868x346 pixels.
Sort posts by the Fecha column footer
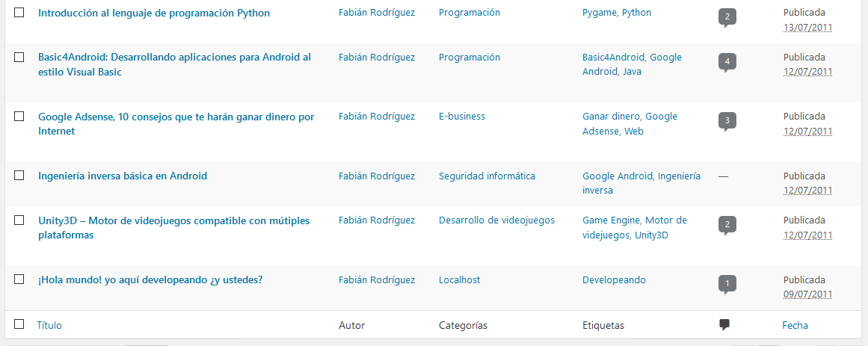click(x=795, y=326)
